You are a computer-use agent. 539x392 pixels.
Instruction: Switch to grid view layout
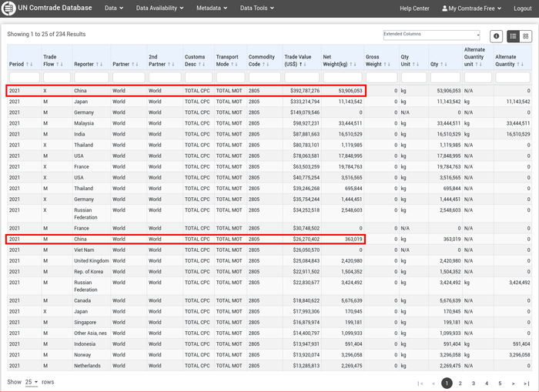coord(526,36)
